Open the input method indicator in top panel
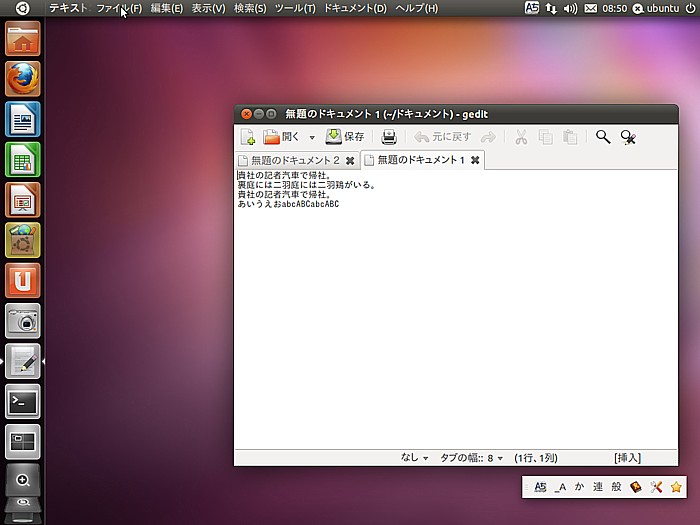 (x=531, y=8)
